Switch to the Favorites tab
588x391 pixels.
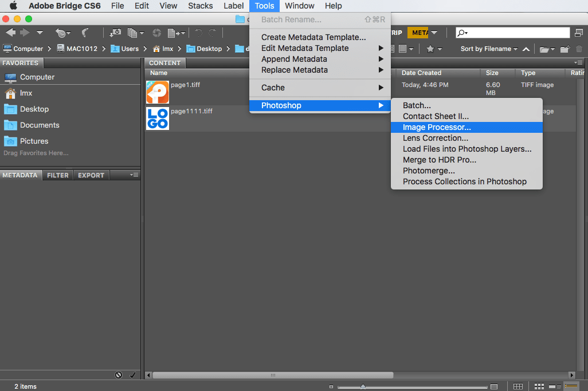pyautogui.click(x=21, y=63)
